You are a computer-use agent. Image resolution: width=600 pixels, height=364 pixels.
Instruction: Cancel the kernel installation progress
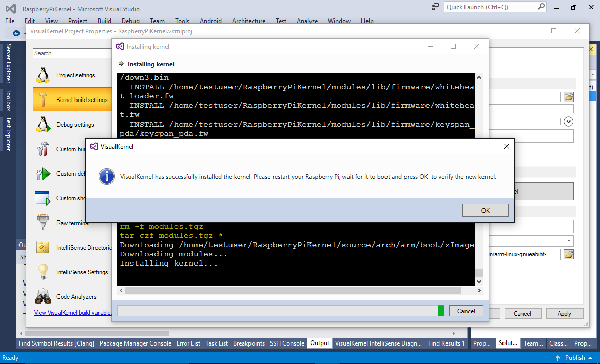click(x=466, y=311)
